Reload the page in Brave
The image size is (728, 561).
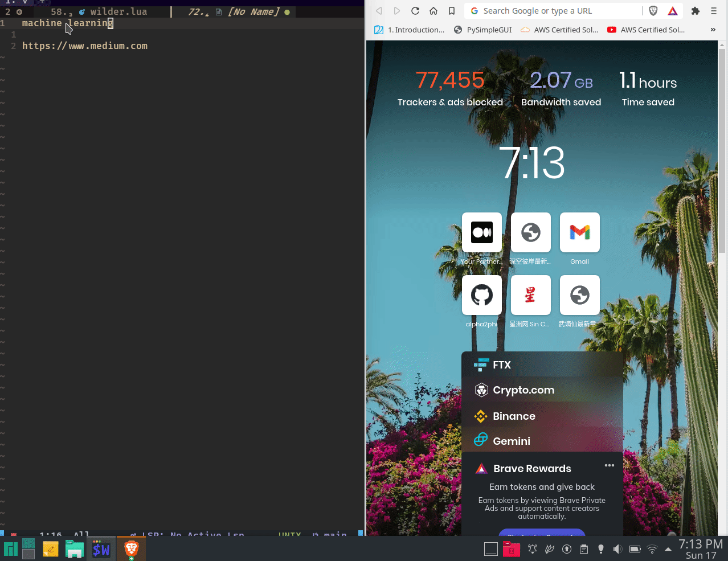(x=415, y=11)
